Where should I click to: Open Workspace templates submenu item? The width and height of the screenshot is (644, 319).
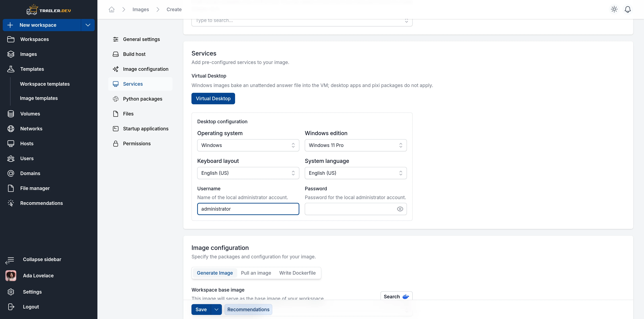pos(45,84)
